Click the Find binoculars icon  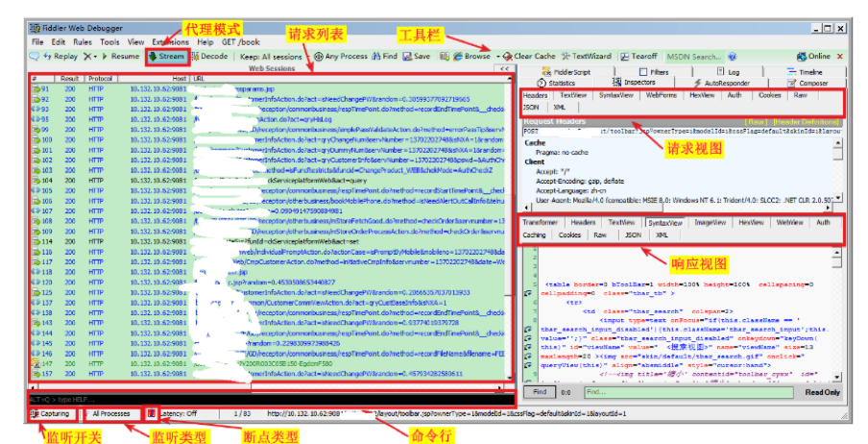(x=376, y=56)
